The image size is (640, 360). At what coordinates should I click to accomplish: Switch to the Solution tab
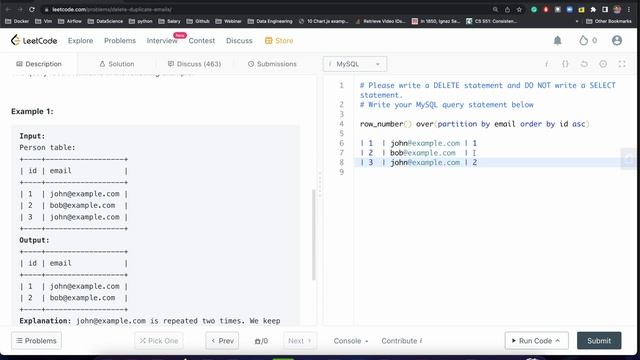(x=117, y=64)
